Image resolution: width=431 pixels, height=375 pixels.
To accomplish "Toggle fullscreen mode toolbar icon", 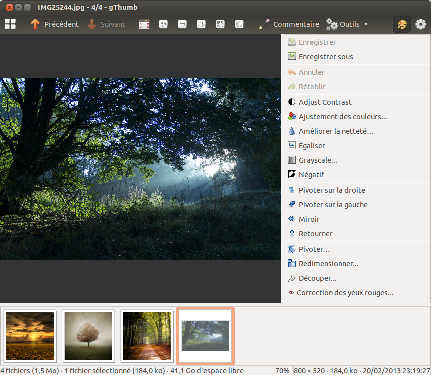I will point(144,24).
